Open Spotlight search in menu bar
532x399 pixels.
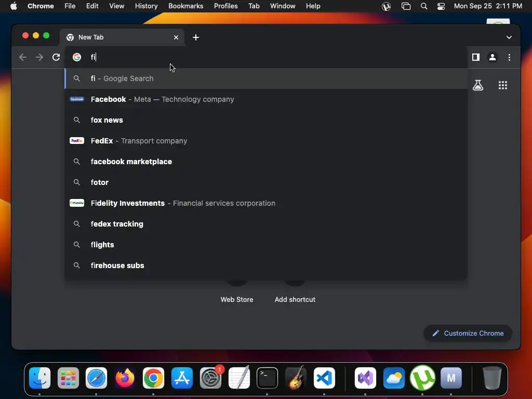[424, 6]
